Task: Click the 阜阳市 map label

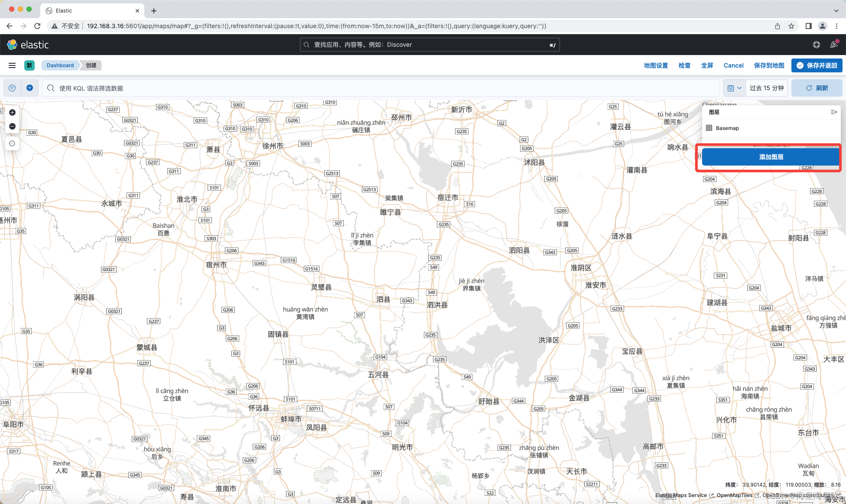Action: (x=13, y=424)
